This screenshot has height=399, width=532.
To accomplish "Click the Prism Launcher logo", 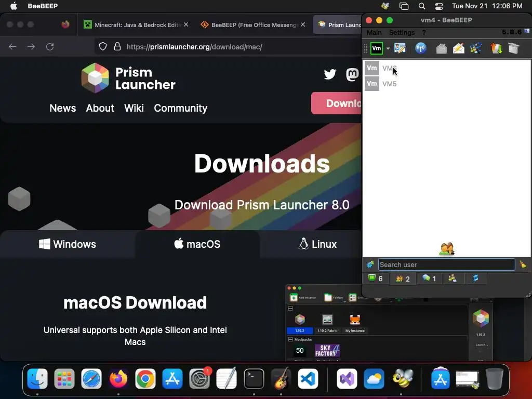I will point(129,78).
